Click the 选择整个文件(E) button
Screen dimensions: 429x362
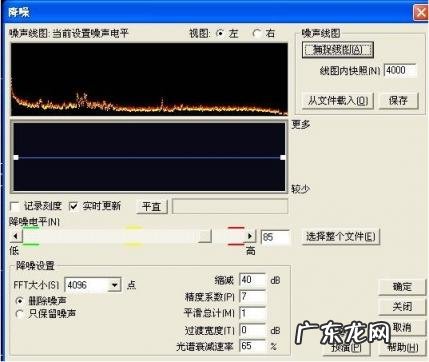(x=341, y=237)
